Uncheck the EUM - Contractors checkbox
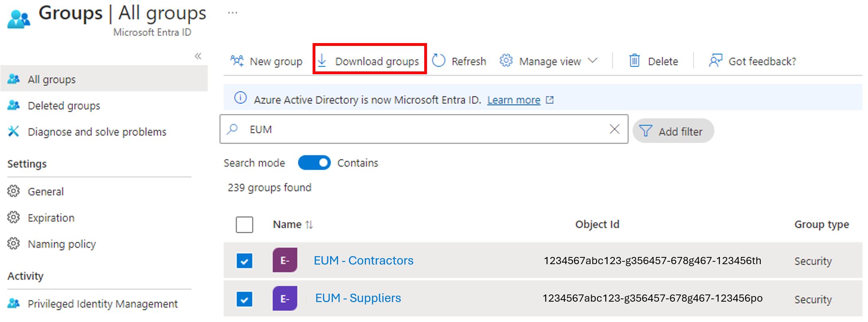Viewport: 868px width, 322px height. (244, 261)
